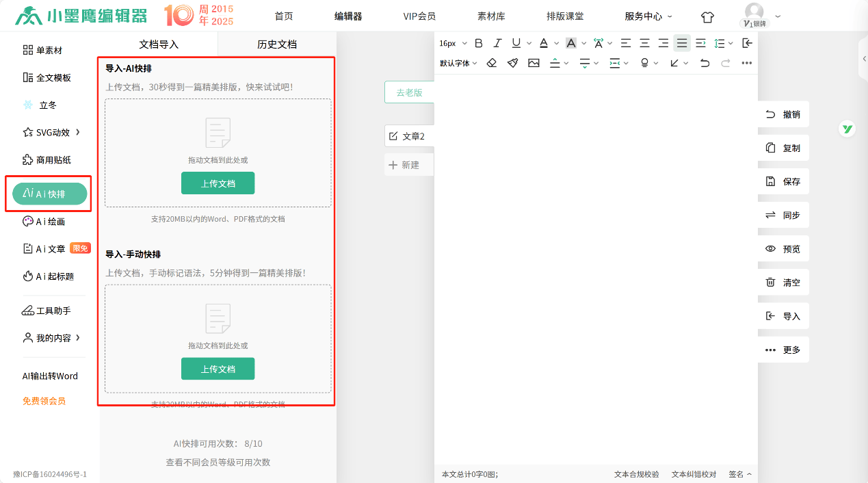
Task: Enable justify alignment for the text
Action: click(682, 43)
